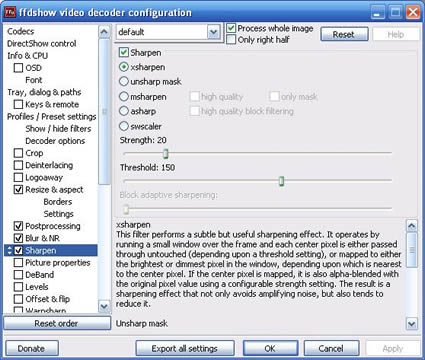Click Export all settings button
Viewport: 425px width, 360px height.
pyautogui.click(x=185, y=348)
